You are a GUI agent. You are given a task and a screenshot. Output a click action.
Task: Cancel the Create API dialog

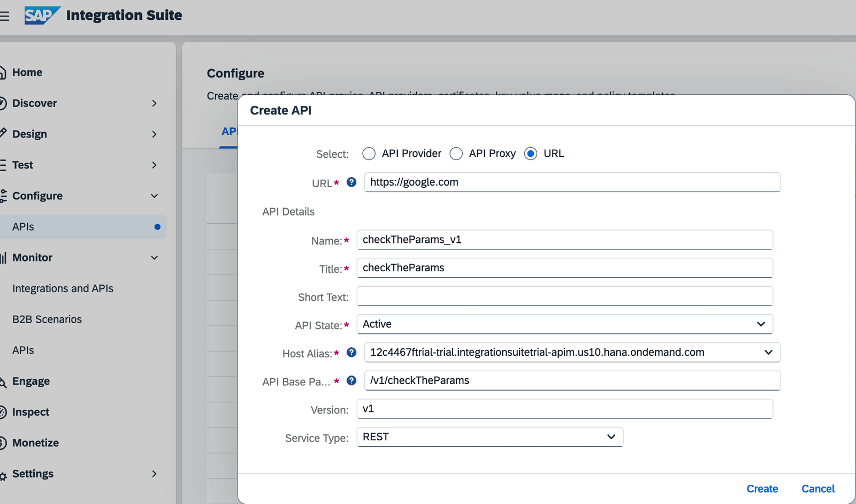[817, 488]
